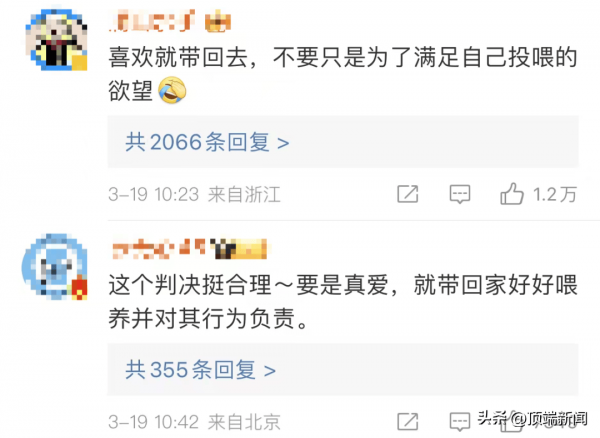This screenshot has width=600, height=438.
Task: Tap the 3-19 10:23 来自浙江 timestamp
Action: point(194,194)
